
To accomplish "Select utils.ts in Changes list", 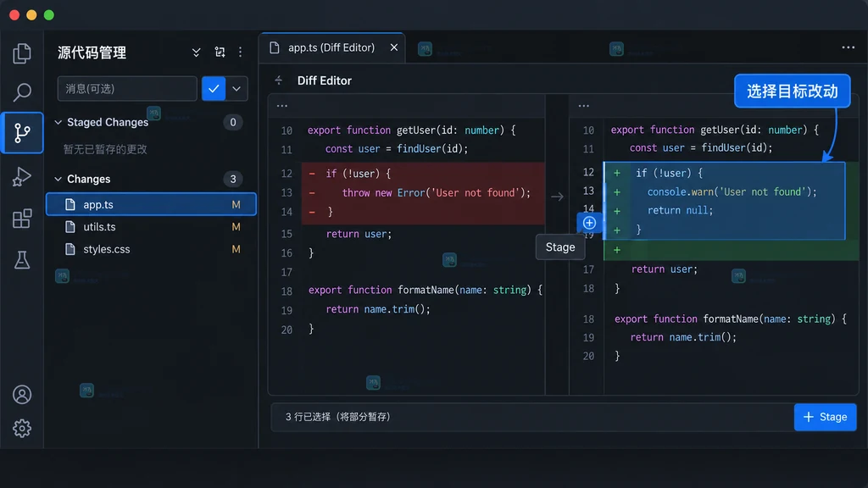I will click(x=151, y=227).
